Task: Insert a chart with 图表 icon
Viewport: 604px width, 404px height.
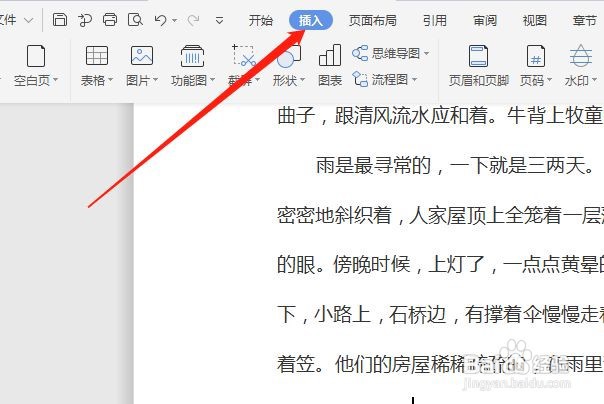Action: tap(330, 55)
